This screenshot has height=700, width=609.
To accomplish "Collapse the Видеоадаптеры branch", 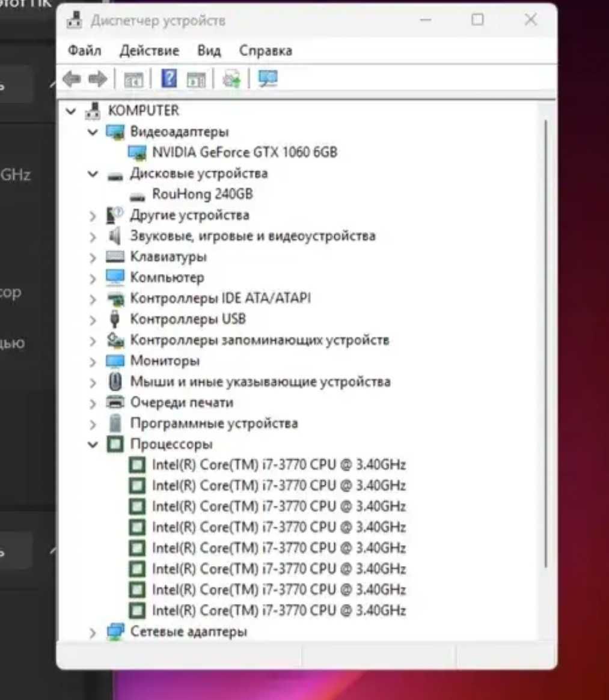I will tap(93, 132).
